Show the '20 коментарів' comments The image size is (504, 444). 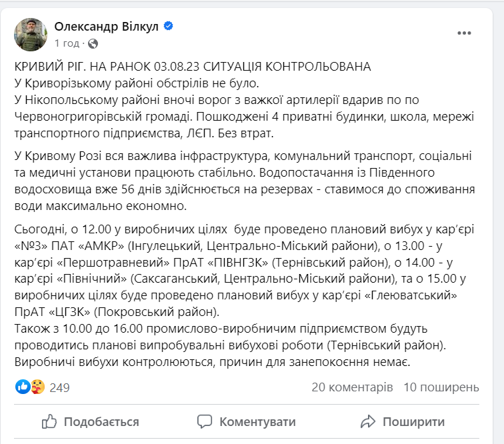[352, 387]
